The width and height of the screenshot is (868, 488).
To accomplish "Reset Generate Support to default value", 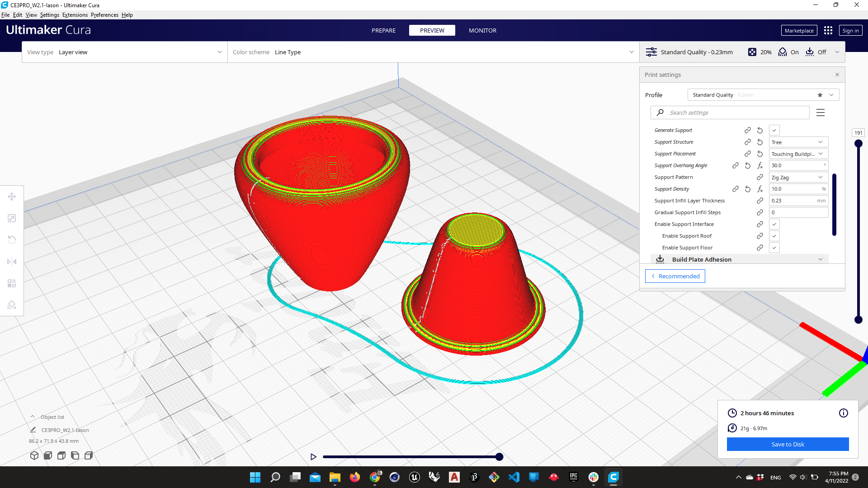I will click(x=760, y=130).
